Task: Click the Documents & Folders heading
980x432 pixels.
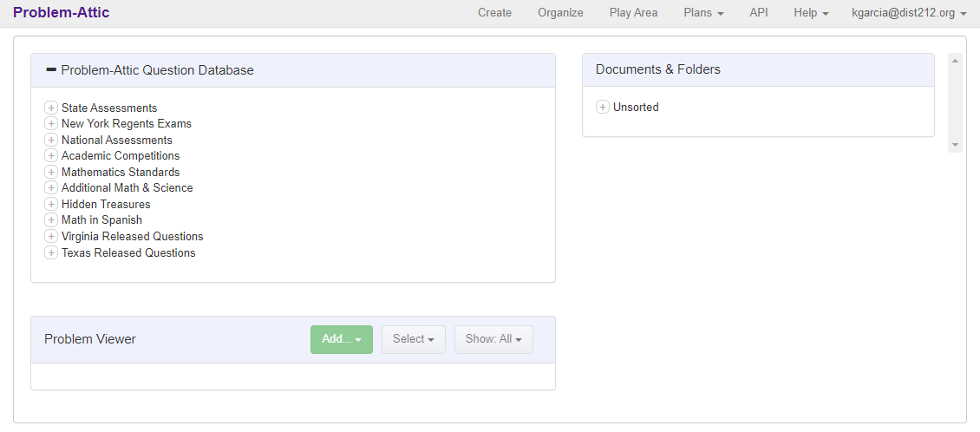Action: 657,69
